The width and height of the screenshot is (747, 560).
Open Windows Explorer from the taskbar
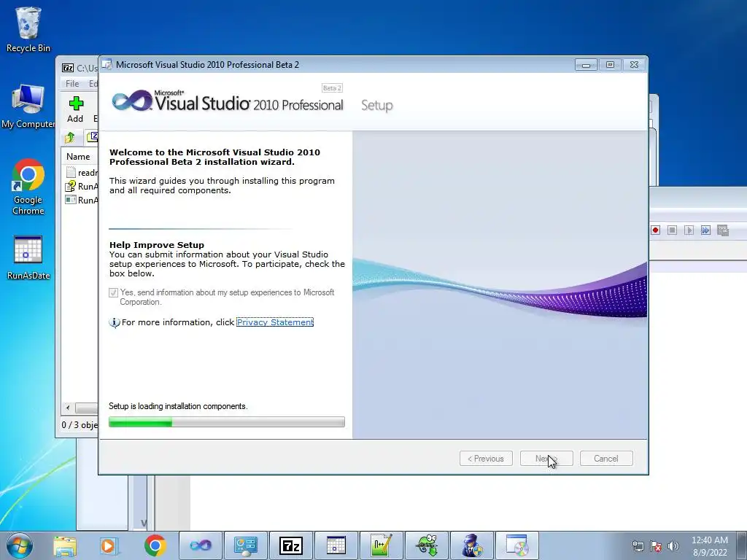(65, 545)
